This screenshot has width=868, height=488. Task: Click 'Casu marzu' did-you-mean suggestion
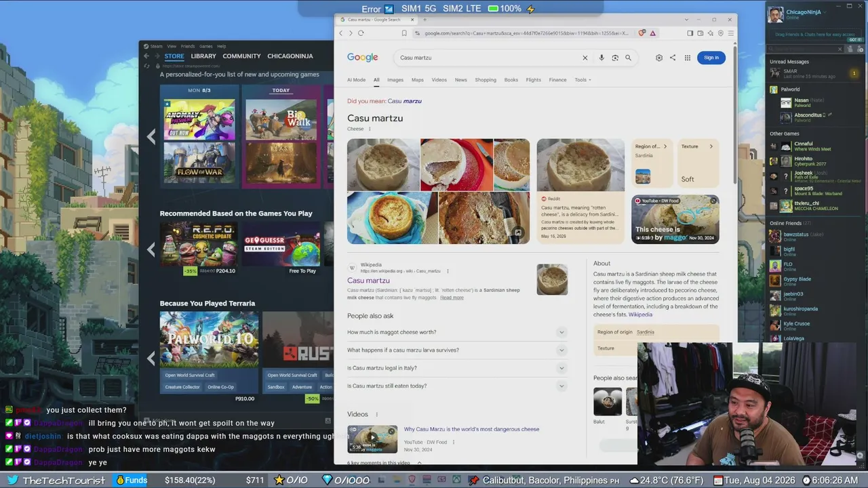[x=405, y=101]
